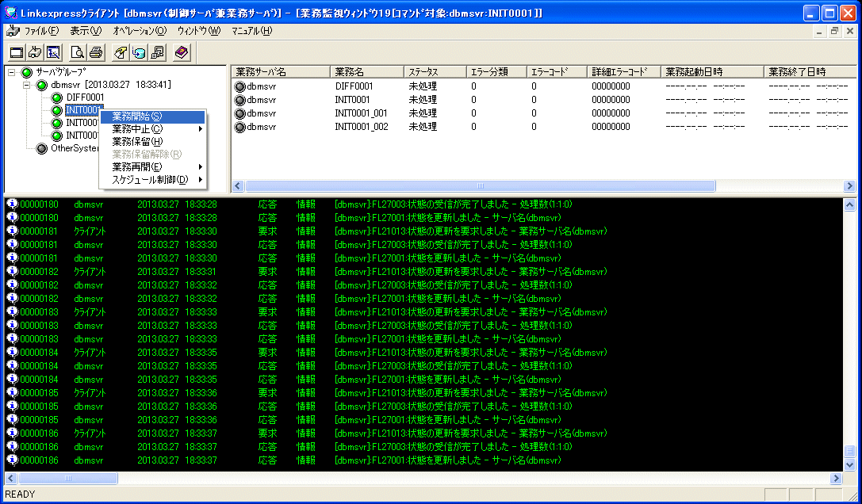862x504 pixels.
Task: Select the INIT0001_001 cell in 業務名 column
Action: point(361,113)
